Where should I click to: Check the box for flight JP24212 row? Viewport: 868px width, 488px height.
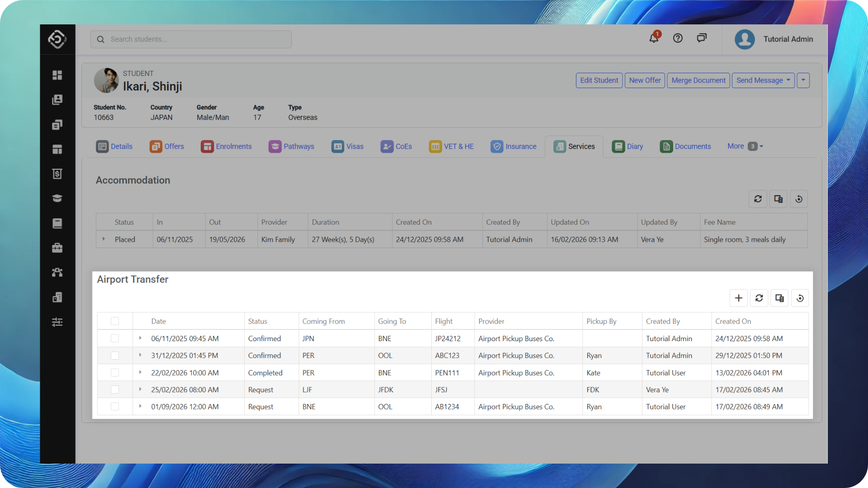(115, 338)
